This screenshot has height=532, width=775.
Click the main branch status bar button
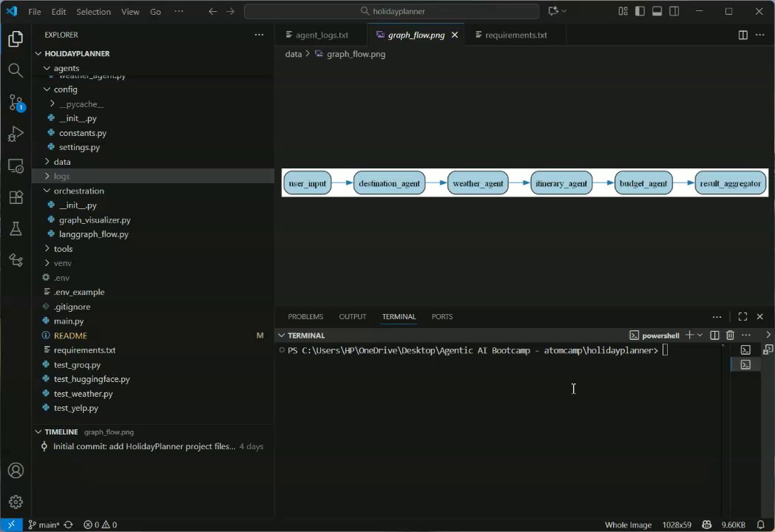coord(44,525)
